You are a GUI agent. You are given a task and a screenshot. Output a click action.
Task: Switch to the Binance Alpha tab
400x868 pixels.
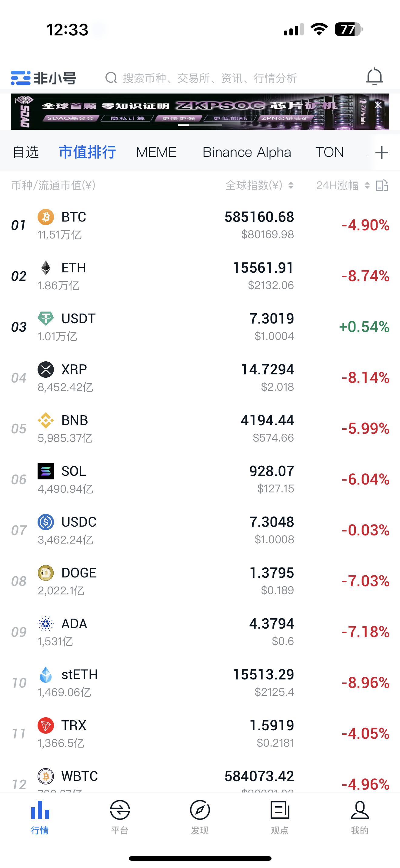pos(247,152)
